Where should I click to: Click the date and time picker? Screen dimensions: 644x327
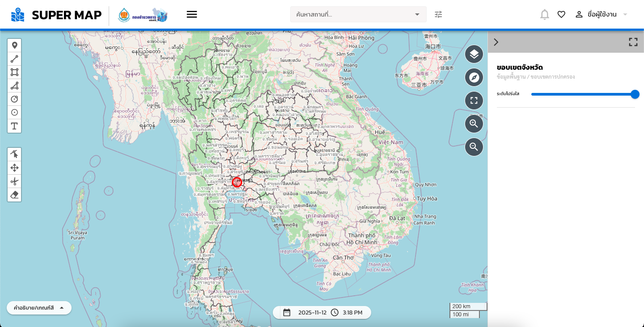322,312
